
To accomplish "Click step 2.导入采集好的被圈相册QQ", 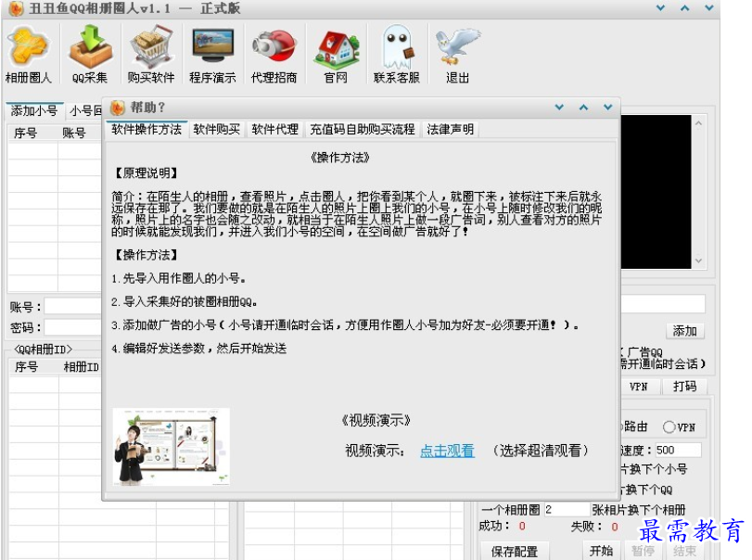I will [185, 301].
